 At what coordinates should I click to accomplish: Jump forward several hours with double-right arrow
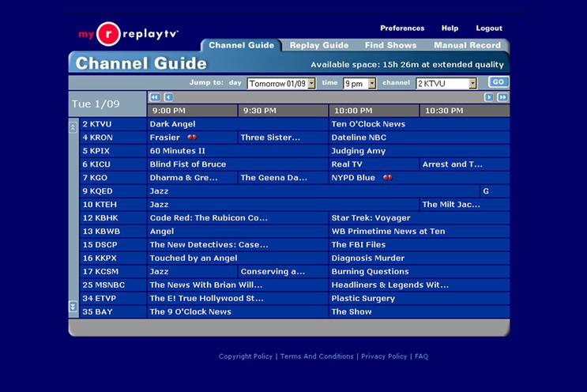coord(502,97)
